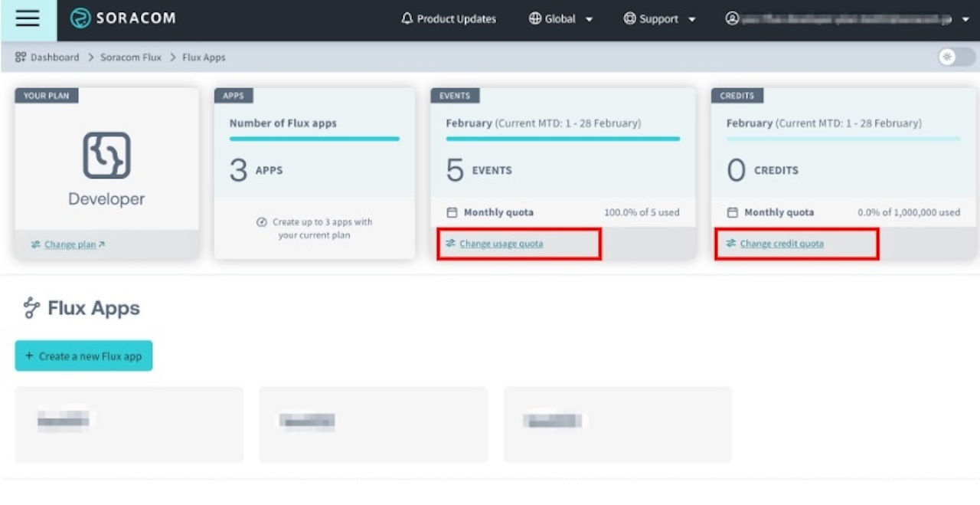Expand the Global coverage dropdown
Viewport: 980px width, 505px height.
pos(589,20)
